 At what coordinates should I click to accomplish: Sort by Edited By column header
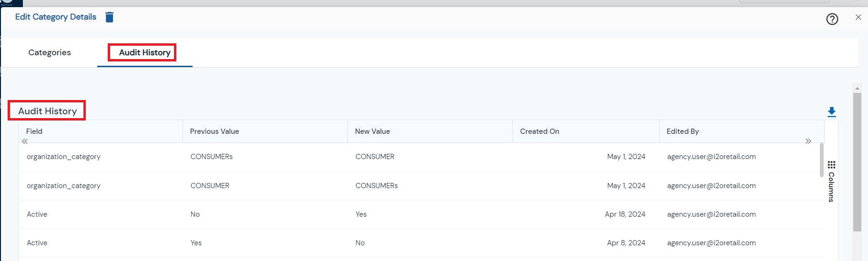(x=683, y=131)
